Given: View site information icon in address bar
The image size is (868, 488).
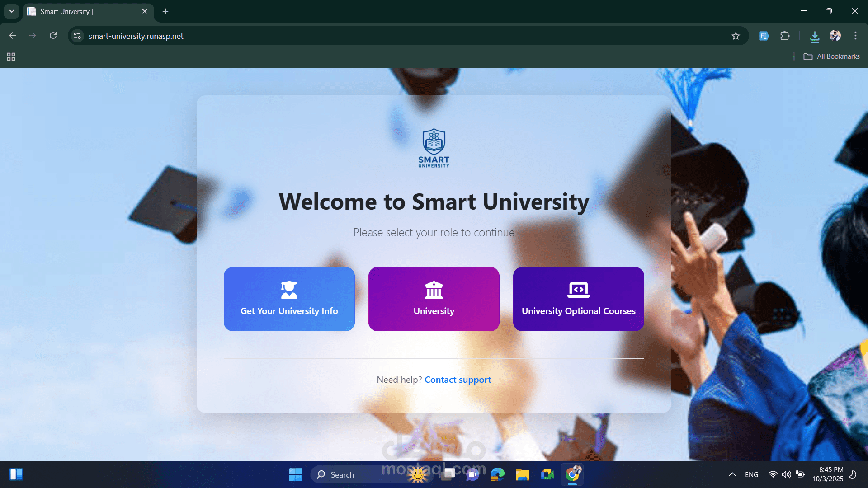Looking at the screenshot, I should point(77,36).
